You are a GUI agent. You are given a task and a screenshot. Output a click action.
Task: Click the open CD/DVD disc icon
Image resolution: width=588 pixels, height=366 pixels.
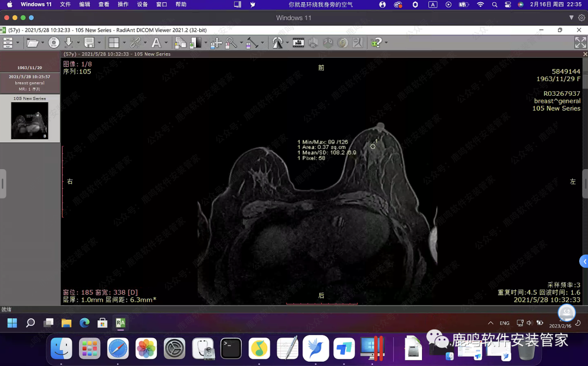(53, 42)
